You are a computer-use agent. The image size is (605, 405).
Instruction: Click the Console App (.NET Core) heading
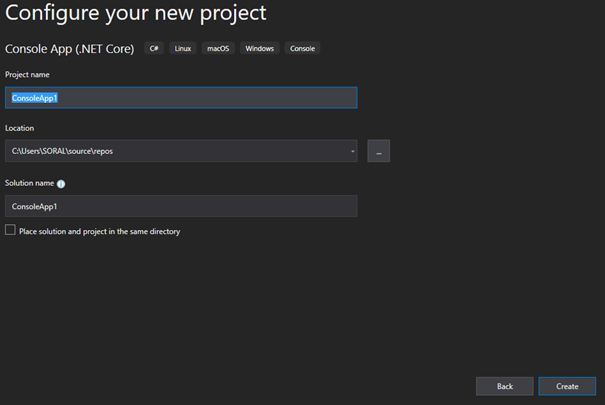(69, 49)
